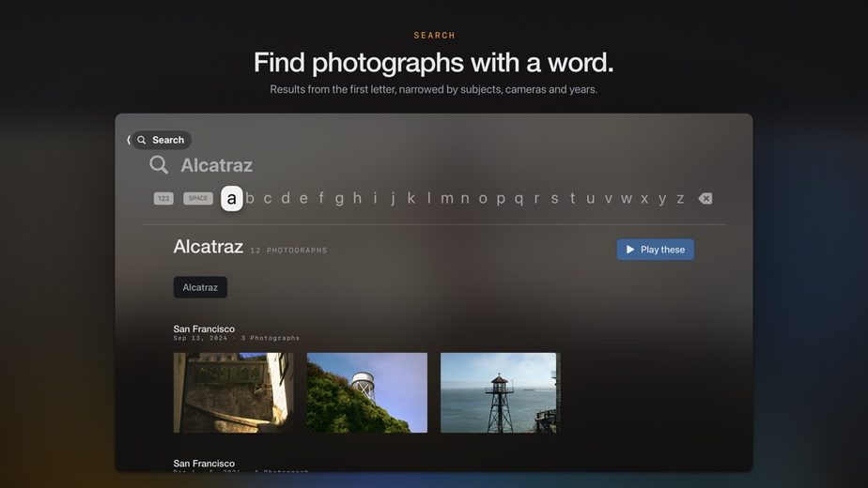Select letter m on keyboard

[447, 198]
